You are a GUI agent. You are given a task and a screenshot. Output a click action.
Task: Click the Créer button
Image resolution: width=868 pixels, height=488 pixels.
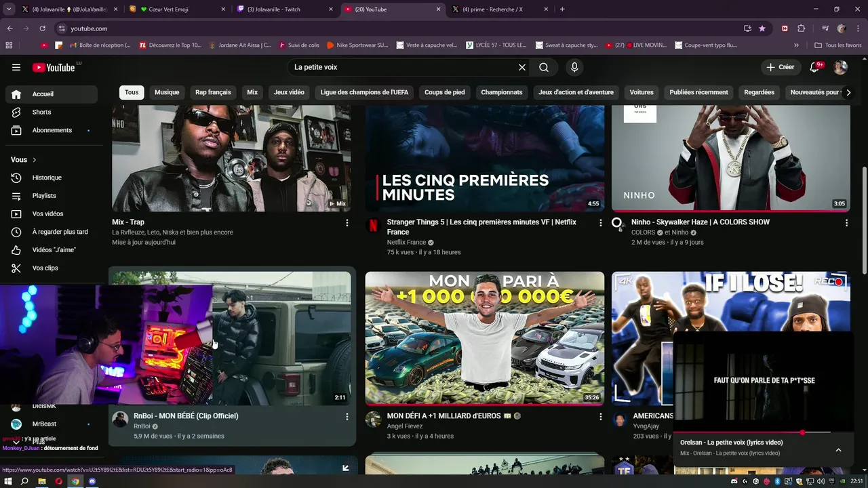click(780, 67)
